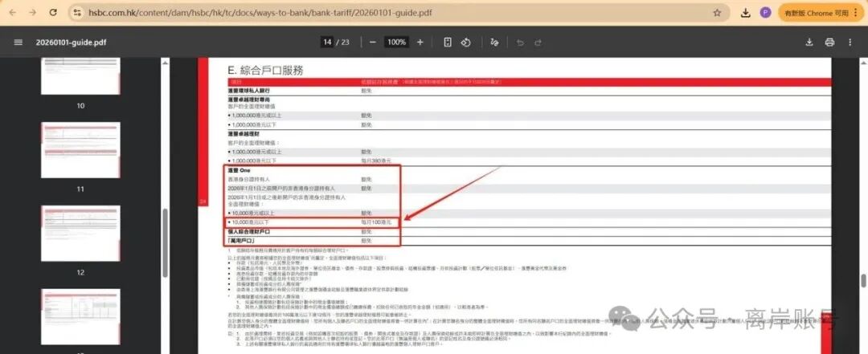
Task: Click the 100% zoom level field
Action: [x=396, y=42]
